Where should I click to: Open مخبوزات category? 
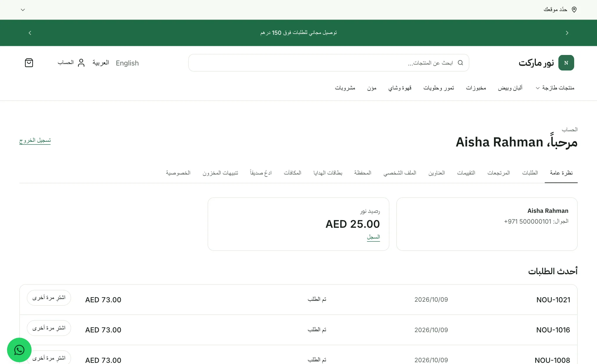pos(476,88)
